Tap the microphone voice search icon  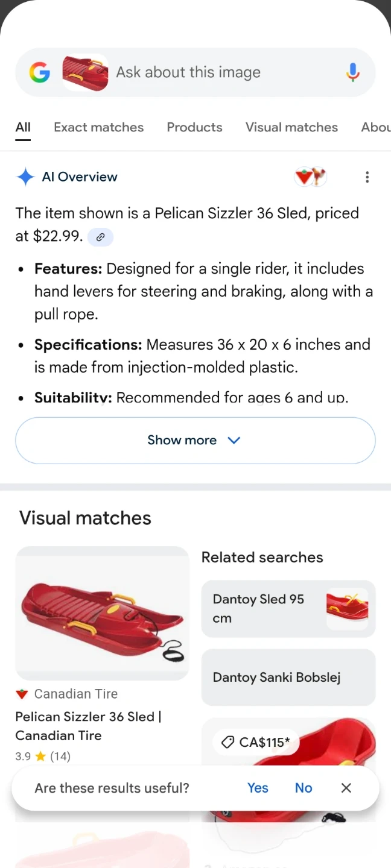(353, 73)
